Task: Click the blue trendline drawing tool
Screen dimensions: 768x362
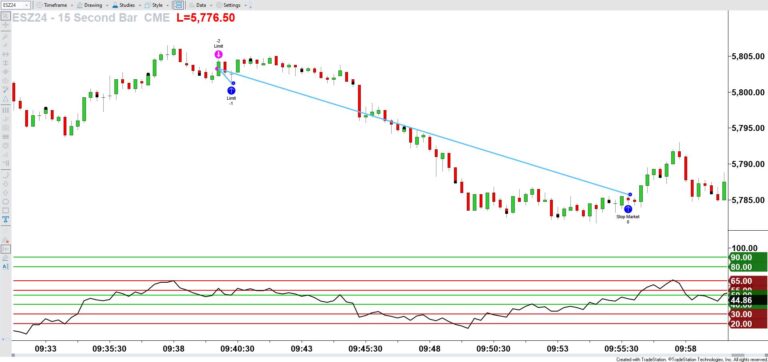Action: [x=5, y=90]
